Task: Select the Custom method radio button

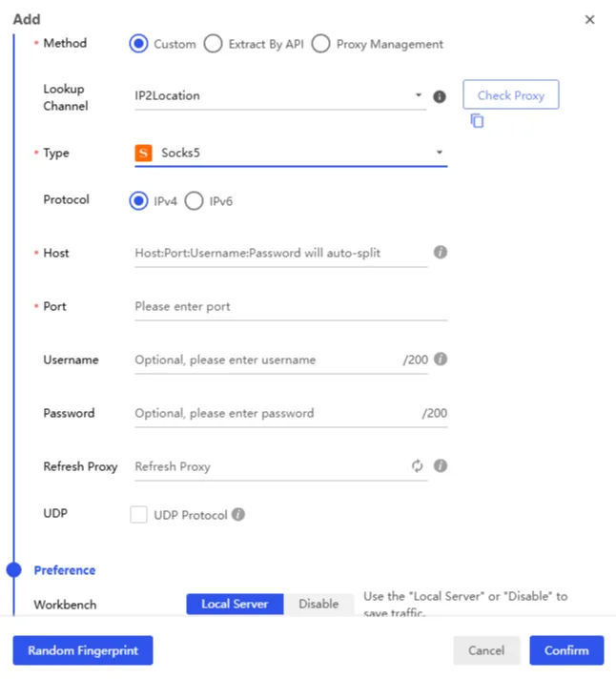Action: pyautogui.click(x=138, y=44)
